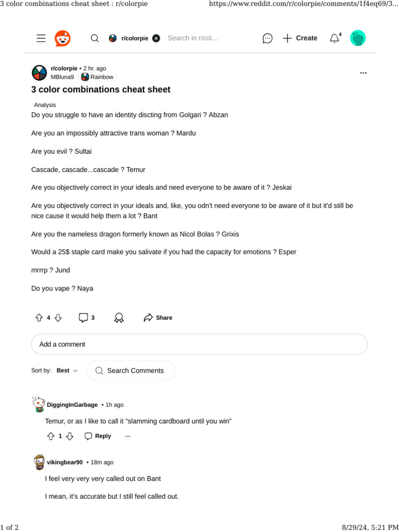Remove the r/colorpie search filter
This screenshot has height=532, width=399.
156,38
